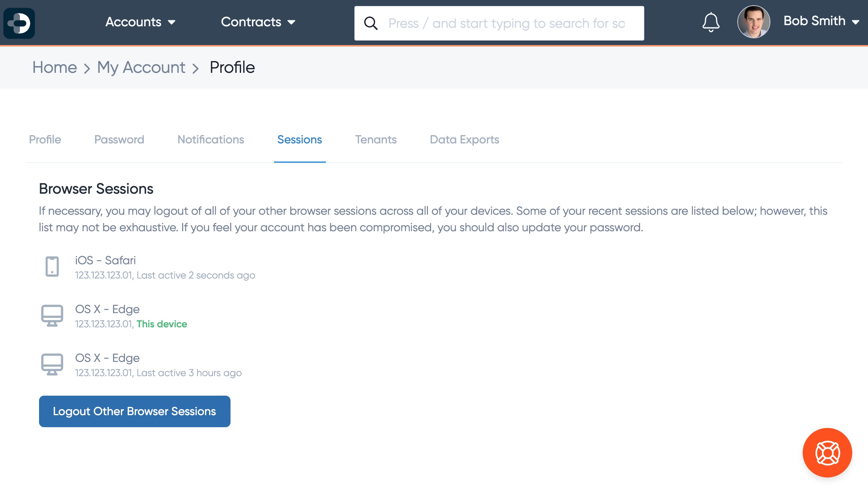Click Bob Smith's avatar photo
The width and height of the screenshot is (868, 485).
coord(753,22)
